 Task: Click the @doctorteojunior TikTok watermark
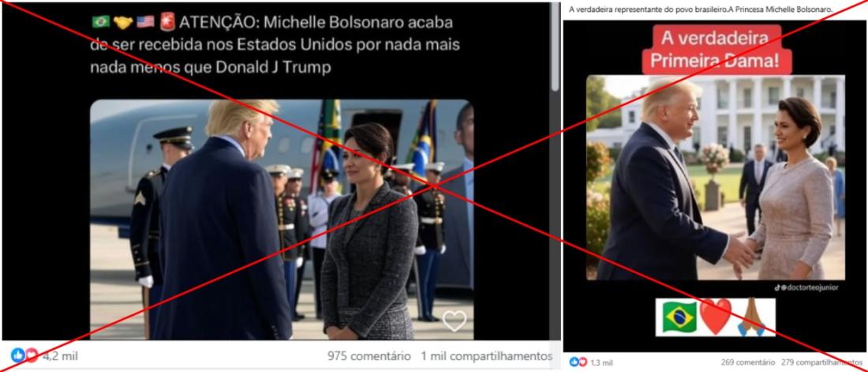coord(806,287)
